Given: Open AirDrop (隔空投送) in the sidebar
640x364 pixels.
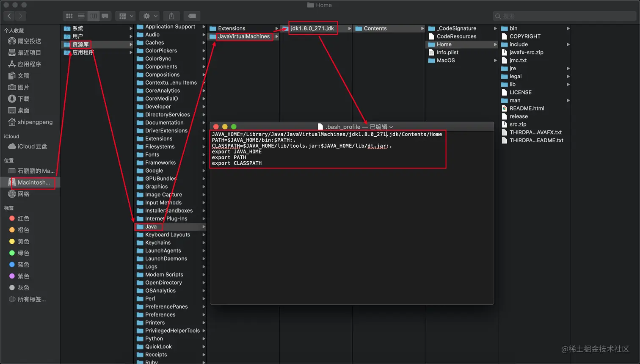Looking at the screenshot, I should click(x=30, y=41).
